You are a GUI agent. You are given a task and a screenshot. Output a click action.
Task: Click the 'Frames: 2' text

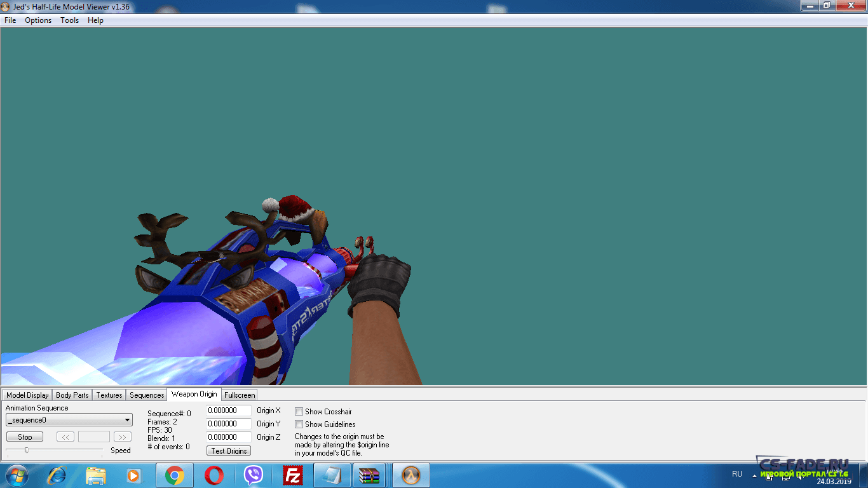(x=162, y=422)
